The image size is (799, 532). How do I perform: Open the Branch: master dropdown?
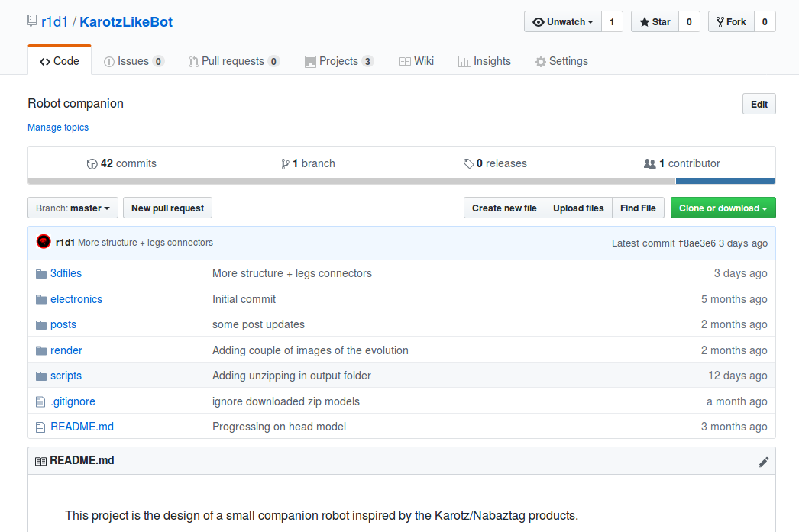pyautogui.click(x=73, y=208)
